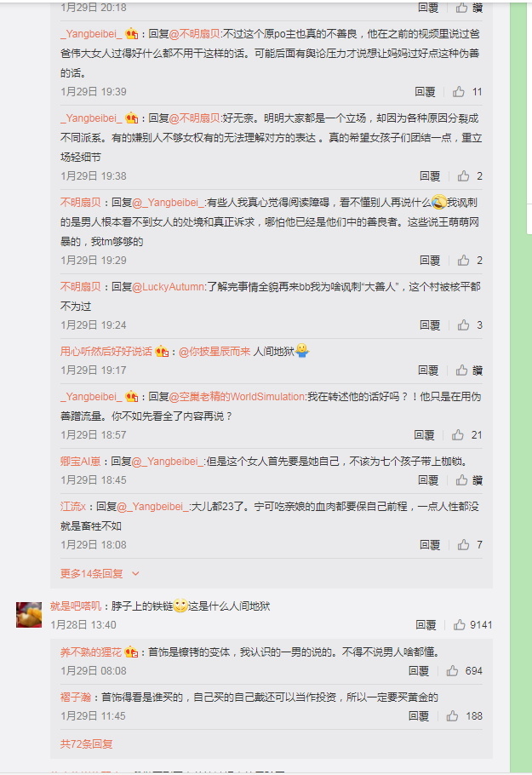Open 共72条回复 to view all replies
532x775 pixels.
[87, 743]
